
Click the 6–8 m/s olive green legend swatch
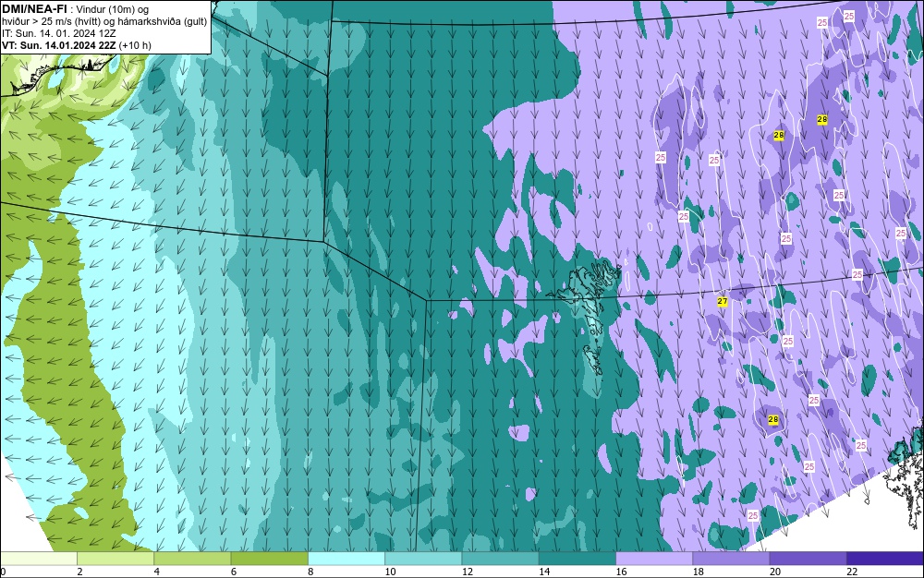(269, 559)
